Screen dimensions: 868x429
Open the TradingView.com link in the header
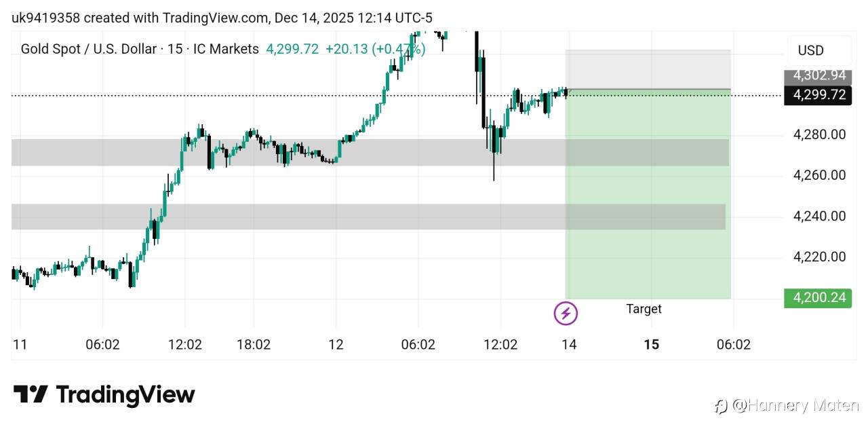pos(215,18)
